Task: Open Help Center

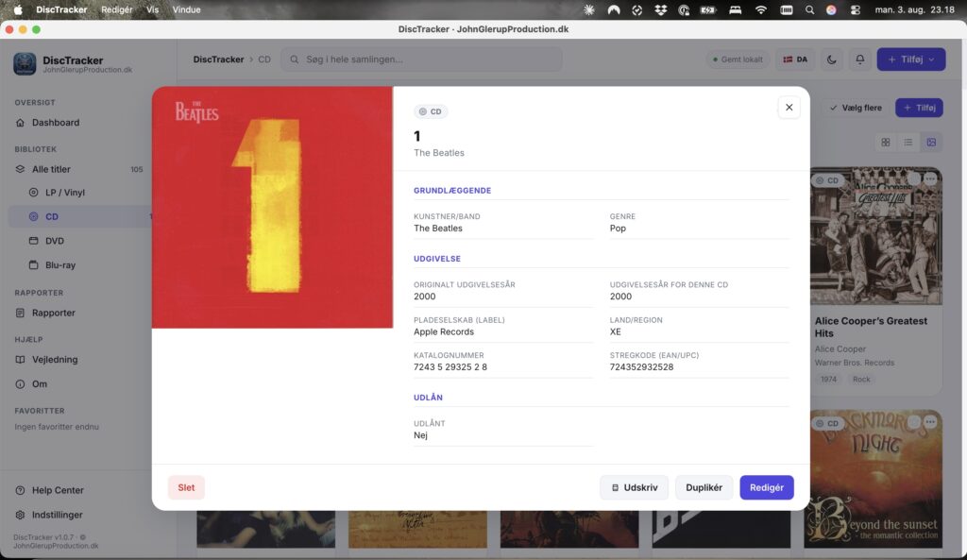Action: pos(58,490)
